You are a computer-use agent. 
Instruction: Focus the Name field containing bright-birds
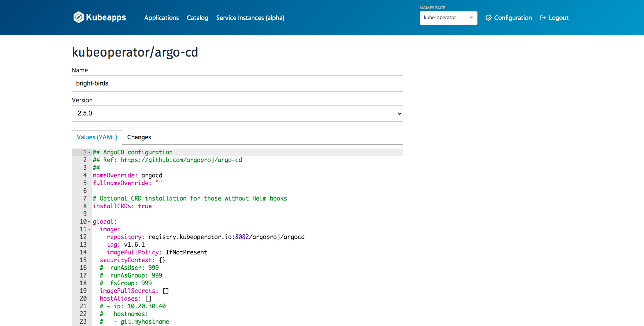click(x=237, y=84)
